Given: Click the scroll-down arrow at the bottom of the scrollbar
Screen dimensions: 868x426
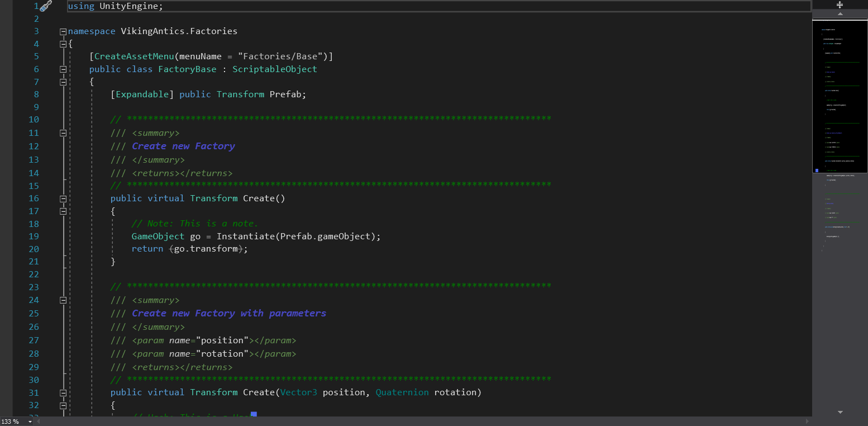Looking at the screenshot, I should 840,411.
